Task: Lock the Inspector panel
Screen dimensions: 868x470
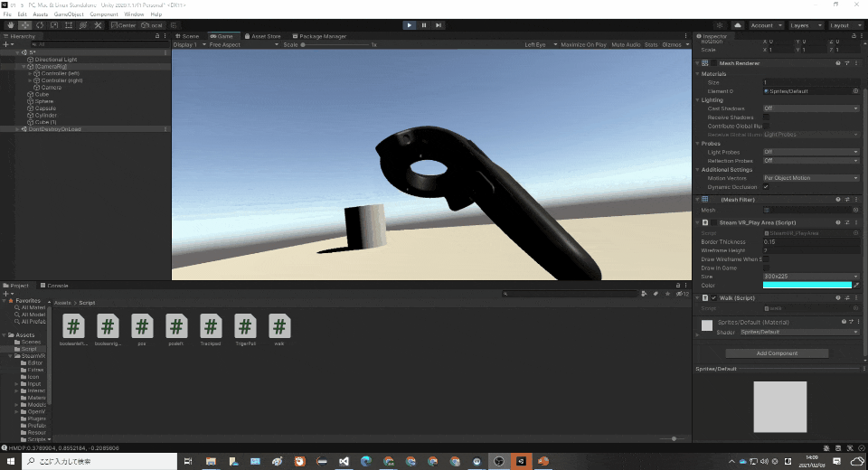Action: pyautogui.click(x=854, y=36)
